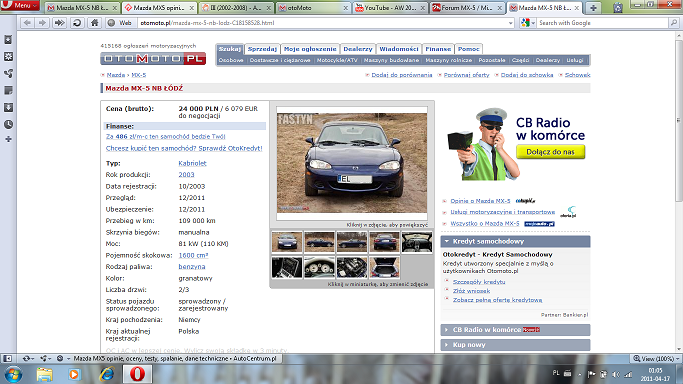Click the otomoto.pl address bar
The height and width of the screenshot is (384, 683).
coord(323,23)
